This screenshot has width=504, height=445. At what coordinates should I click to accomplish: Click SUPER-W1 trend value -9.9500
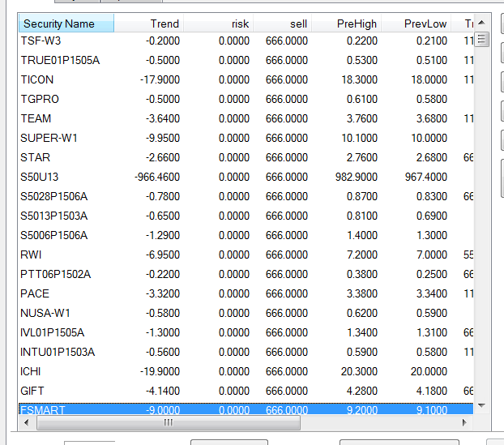pos(163,138)
